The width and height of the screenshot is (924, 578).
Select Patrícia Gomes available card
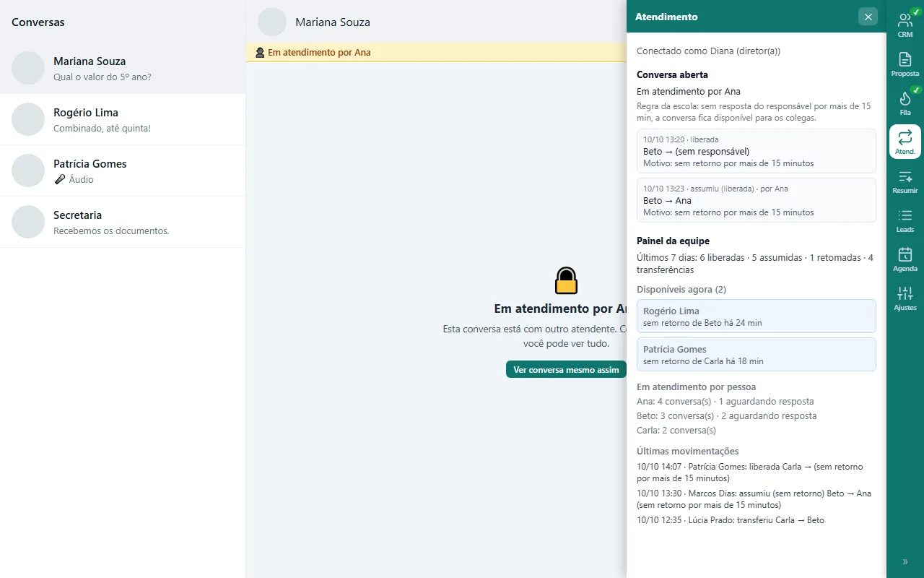pos(756,355)
